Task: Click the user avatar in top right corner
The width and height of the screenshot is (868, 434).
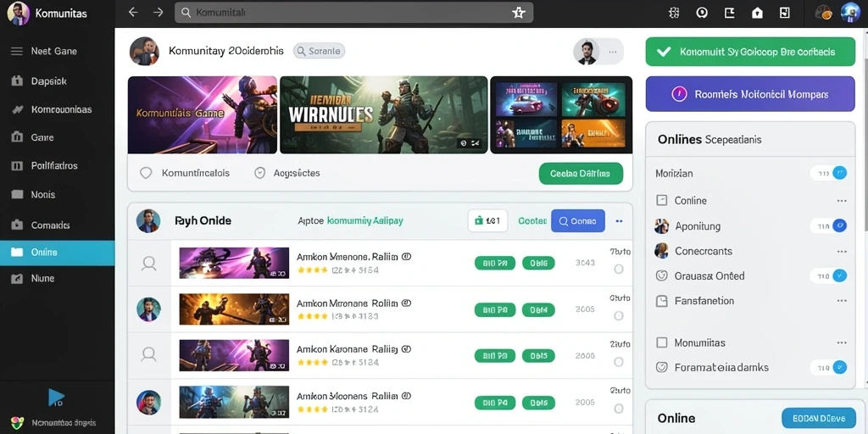Action: (x=849, y=12)
